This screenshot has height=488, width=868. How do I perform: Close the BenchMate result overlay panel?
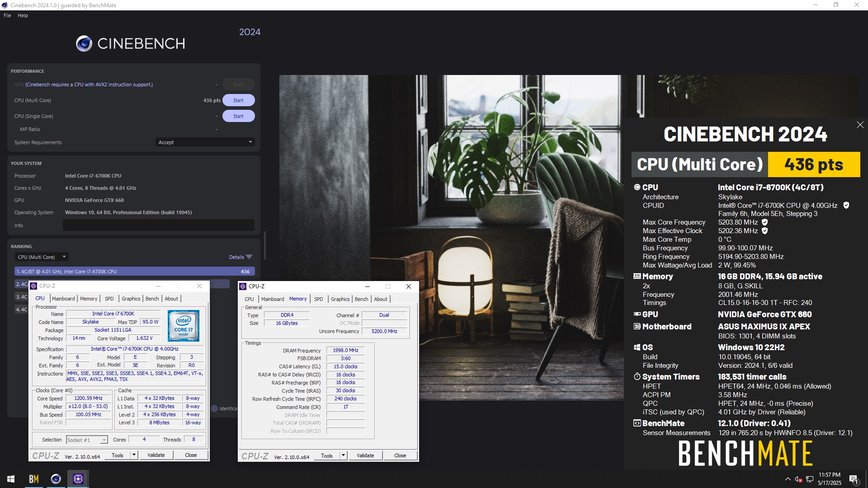pyautogui.click(x=860, y=125)
